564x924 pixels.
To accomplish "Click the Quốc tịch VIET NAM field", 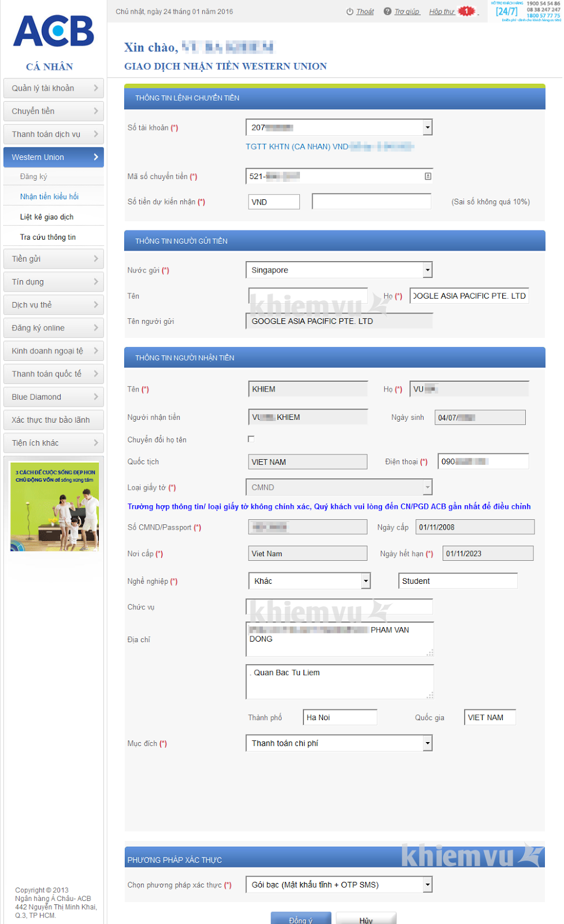I will 307,461.
